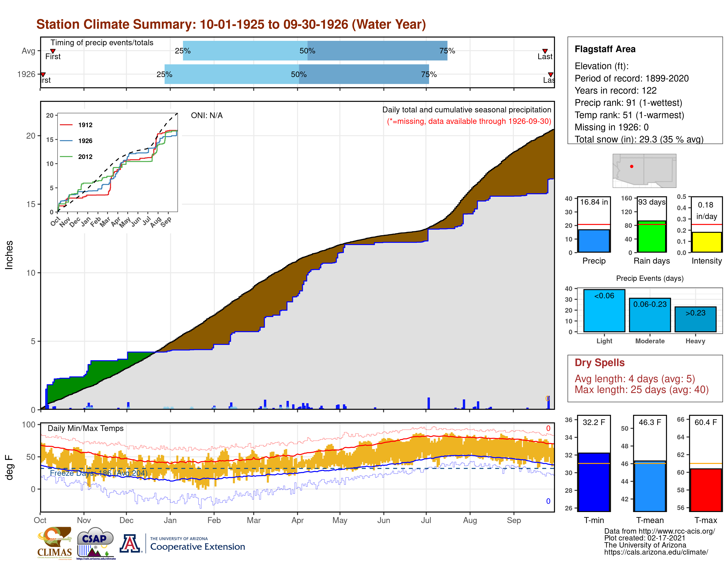Click the 1926 First red triangle marker
The height and width of the screenshot is (563, 728).
43,75
